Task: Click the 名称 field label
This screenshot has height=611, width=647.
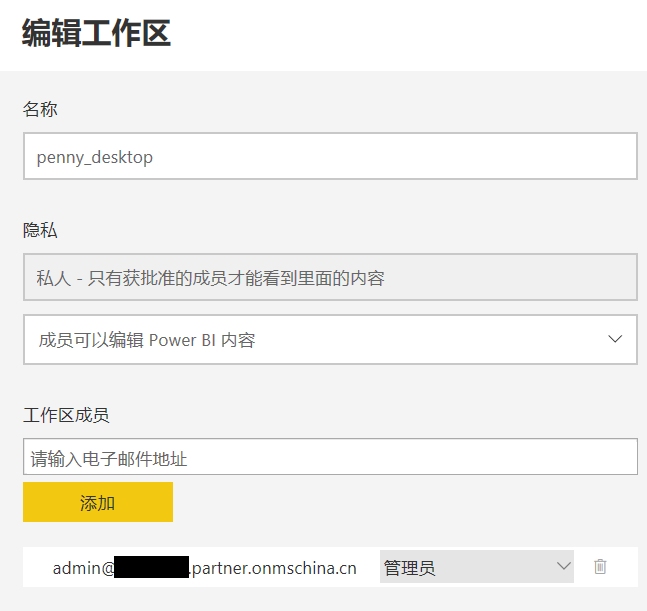Action: [40, 109]
